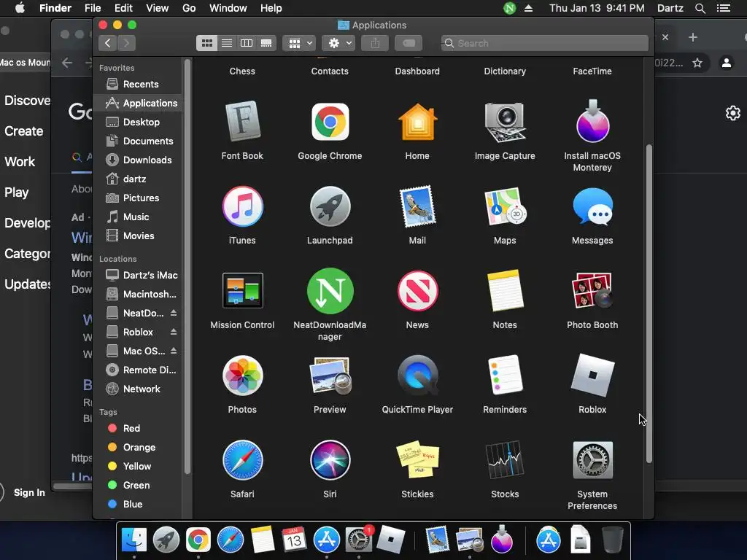Open the File menu
Viewport: 747px width, 560px height.
[x=93, y=8]
